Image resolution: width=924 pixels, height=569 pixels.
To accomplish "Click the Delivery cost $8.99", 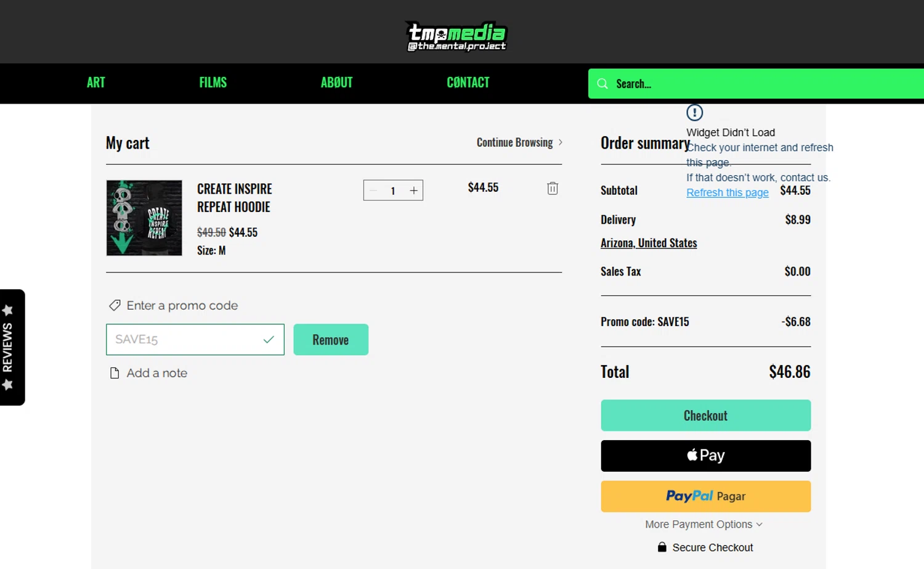I will (798, 219).
